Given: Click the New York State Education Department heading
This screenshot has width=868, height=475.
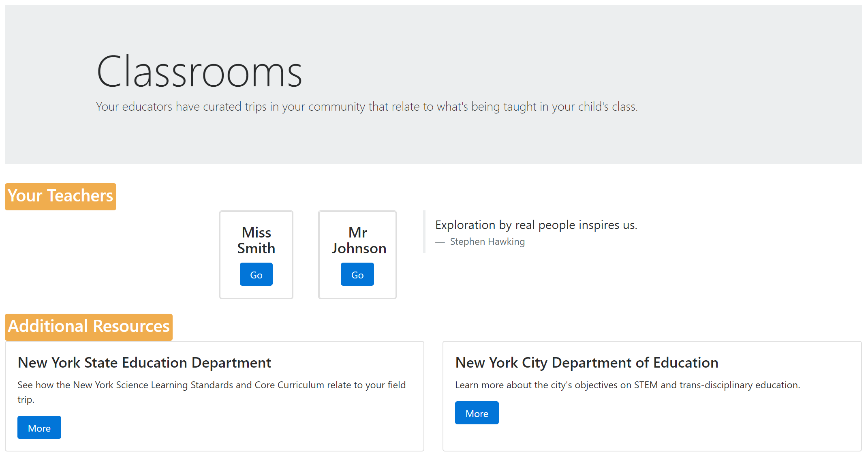Looking at the screenshot, I should coord(144,363).
